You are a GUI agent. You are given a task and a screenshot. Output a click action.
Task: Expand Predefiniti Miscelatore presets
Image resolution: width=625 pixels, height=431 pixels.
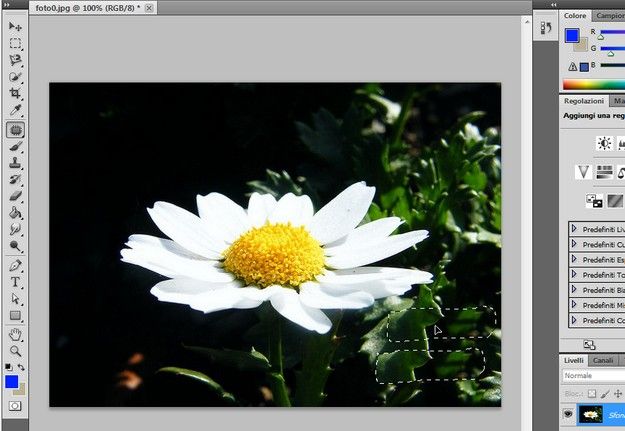pos(574,304)
